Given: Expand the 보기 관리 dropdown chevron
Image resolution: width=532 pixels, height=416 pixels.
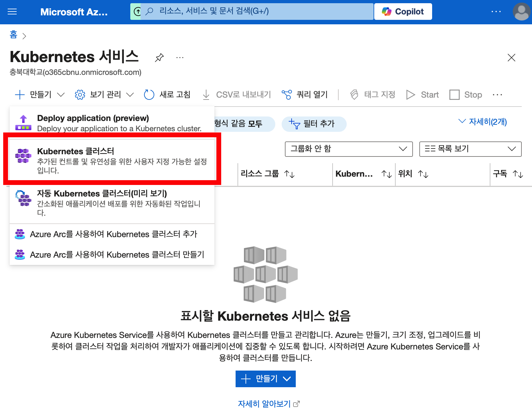Looking at the screenshot, I should (x=130, y=95).
